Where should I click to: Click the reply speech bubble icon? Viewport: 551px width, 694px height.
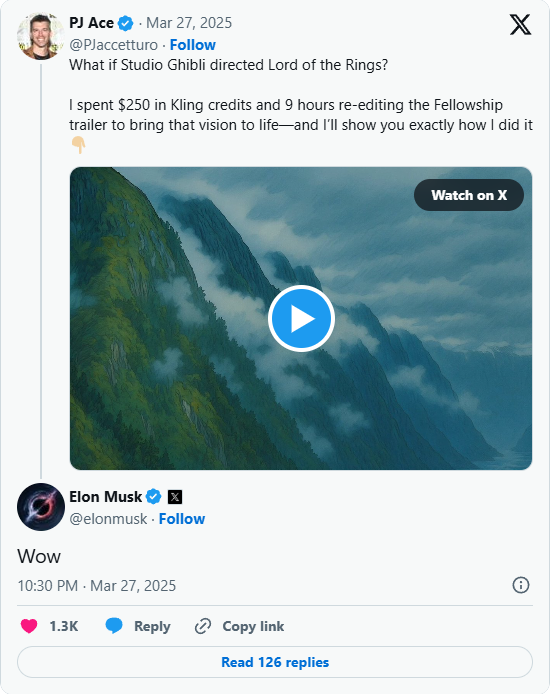(114, 626)
